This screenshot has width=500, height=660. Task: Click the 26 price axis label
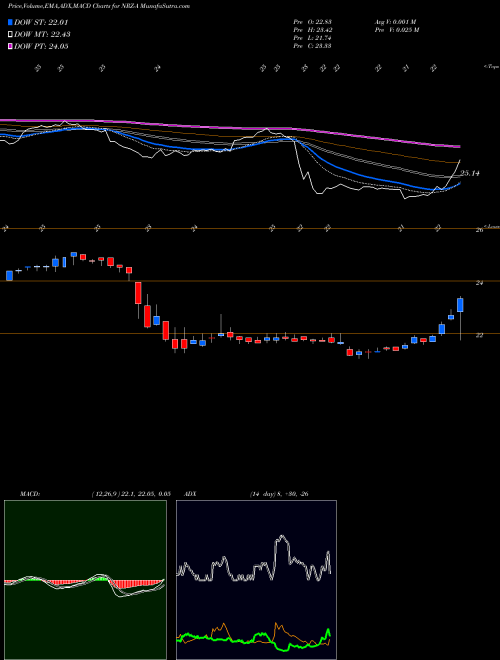point(479,230)
